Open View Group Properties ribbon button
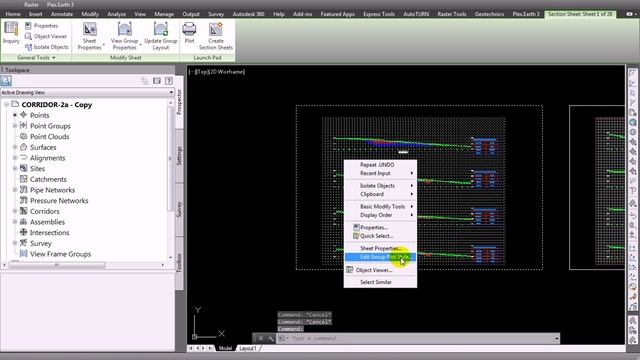The width and height of the screenshot is (640, 360). pyautogui.click(x=124, y=36)
